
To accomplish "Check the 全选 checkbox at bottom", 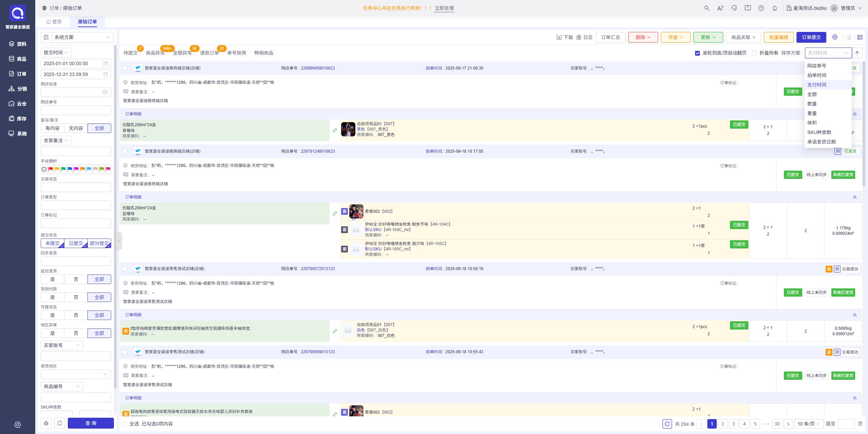I will pos(124,424).
